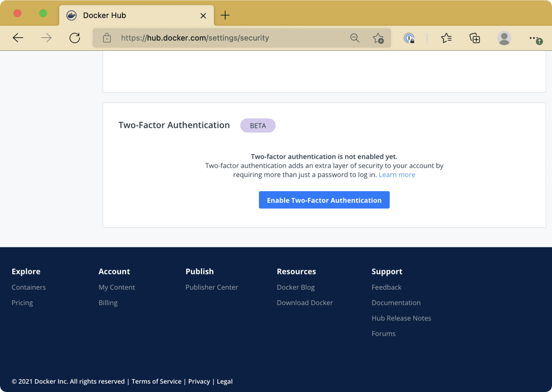Go to My Content link
Screen dimensions: 552x392
(117, 287)
